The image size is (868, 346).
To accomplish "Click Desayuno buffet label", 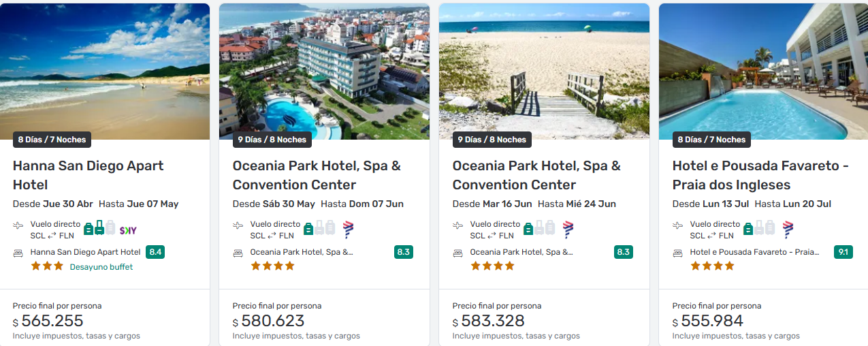I will click(101, 267).
